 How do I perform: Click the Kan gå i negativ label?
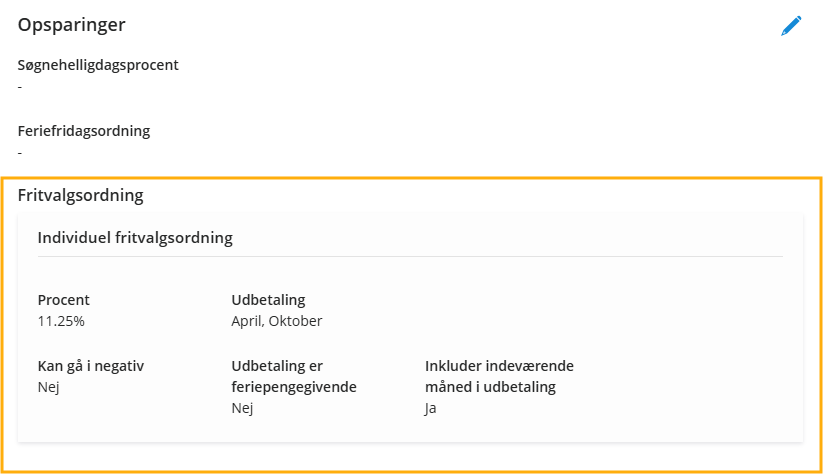coord(91,366)
